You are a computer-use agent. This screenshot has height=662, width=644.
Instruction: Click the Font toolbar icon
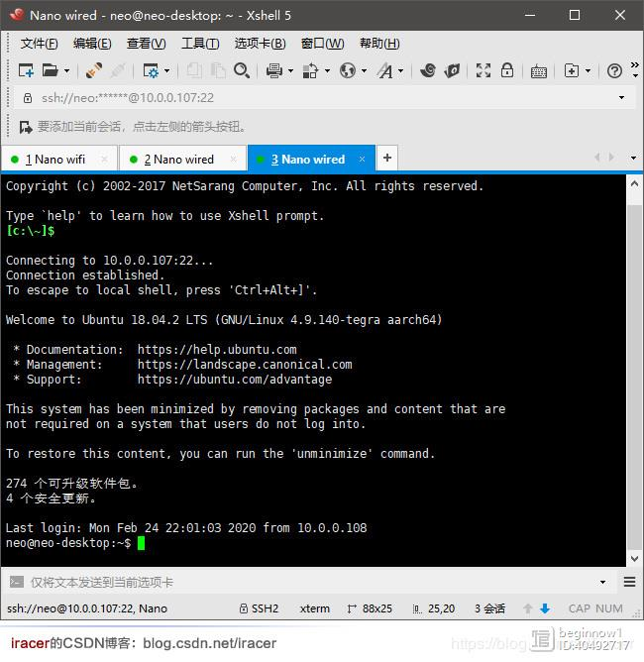(x=384, y=70)
